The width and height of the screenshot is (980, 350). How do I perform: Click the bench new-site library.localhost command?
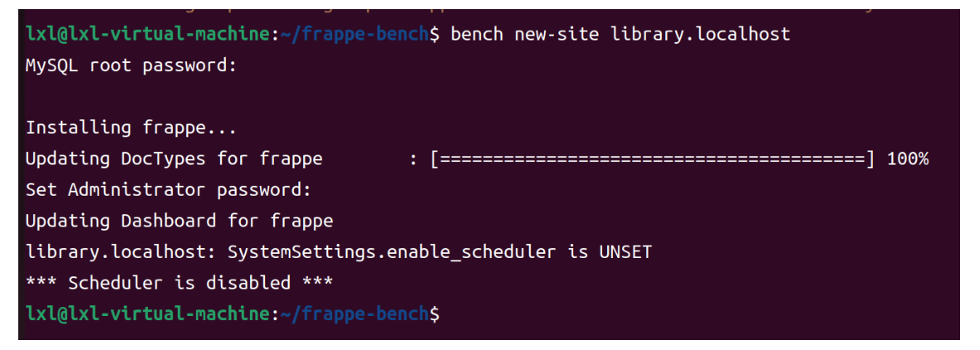point(620,34)
